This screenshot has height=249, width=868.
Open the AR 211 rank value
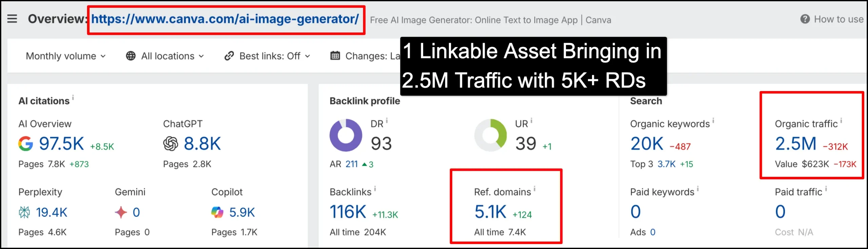point(352,164)
